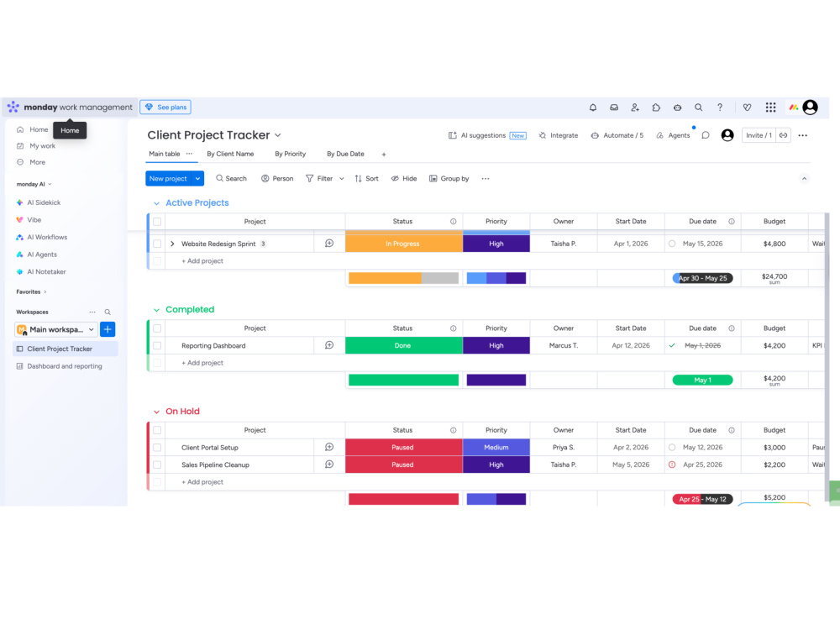Open the top bar search magnifier
This screenshot has height=630, width=840.
(x=699, y=108)
